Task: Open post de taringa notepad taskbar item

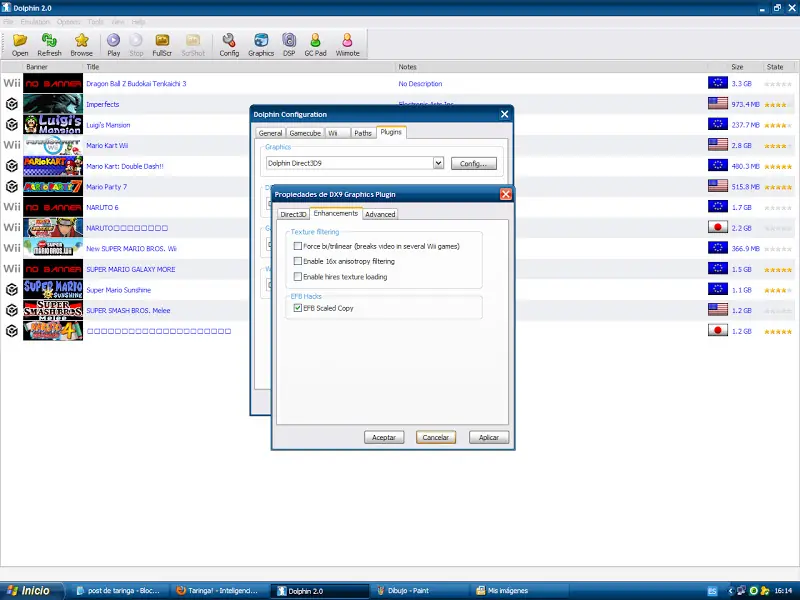Action: click(120, 591)
